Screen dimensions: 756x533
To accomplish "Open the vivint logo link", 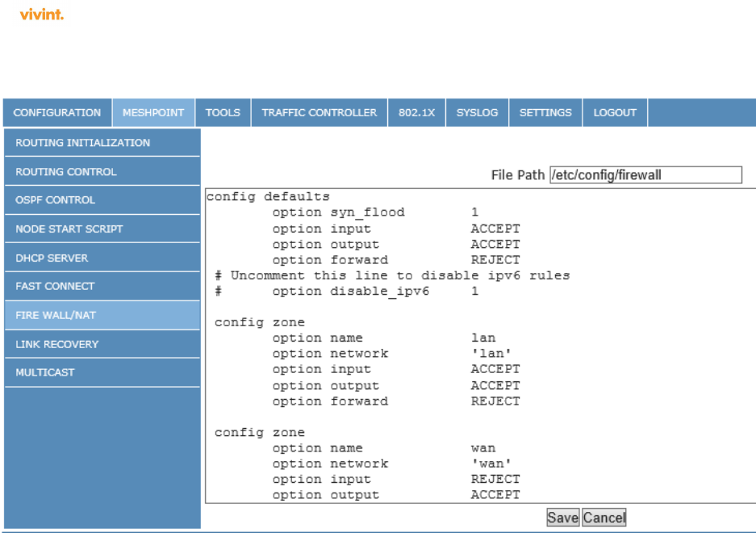I will click(x=41, y=15).
